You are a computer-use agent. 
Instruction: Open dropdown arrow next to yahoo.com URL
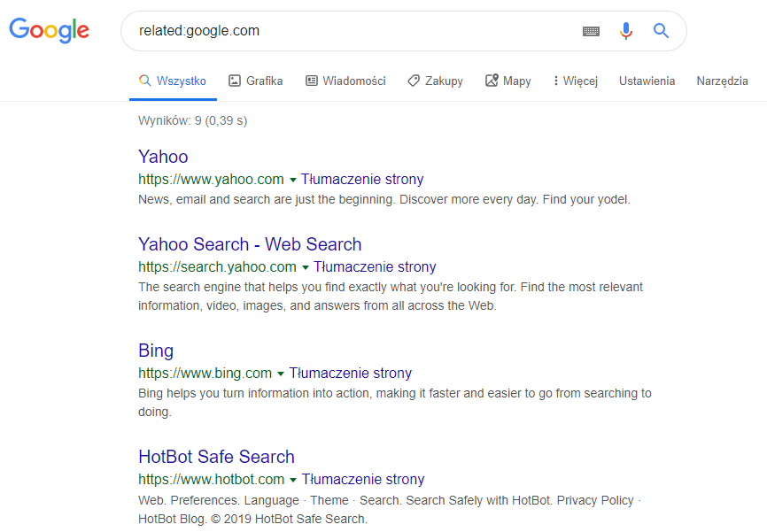(292, 180)
